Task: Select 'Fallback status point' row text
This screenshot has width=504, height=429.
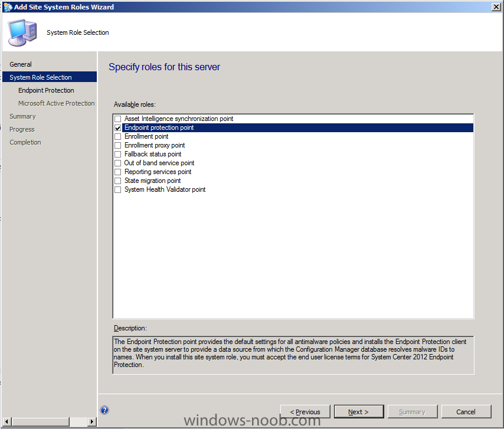Action: pos(153,154)
